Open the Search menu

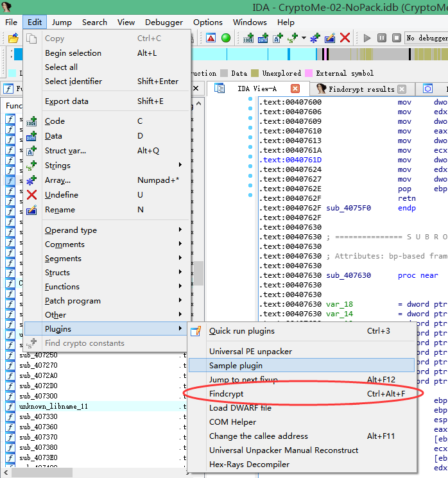point(94,22)
